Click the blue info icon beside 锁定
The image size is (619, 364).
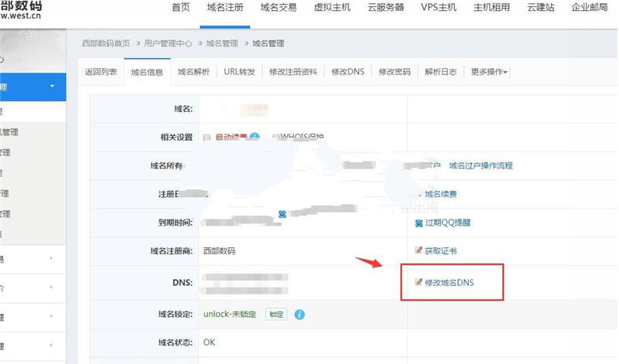click(x=299, y=315)
